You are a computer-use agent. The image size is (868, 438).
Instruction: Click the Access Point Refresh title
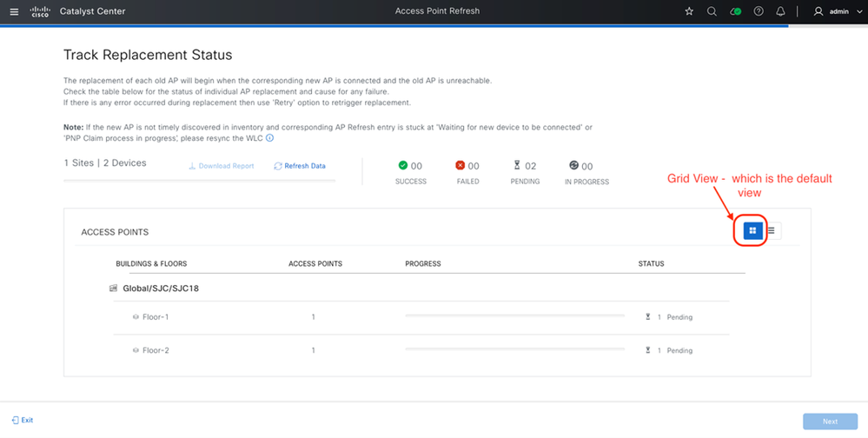437,11
